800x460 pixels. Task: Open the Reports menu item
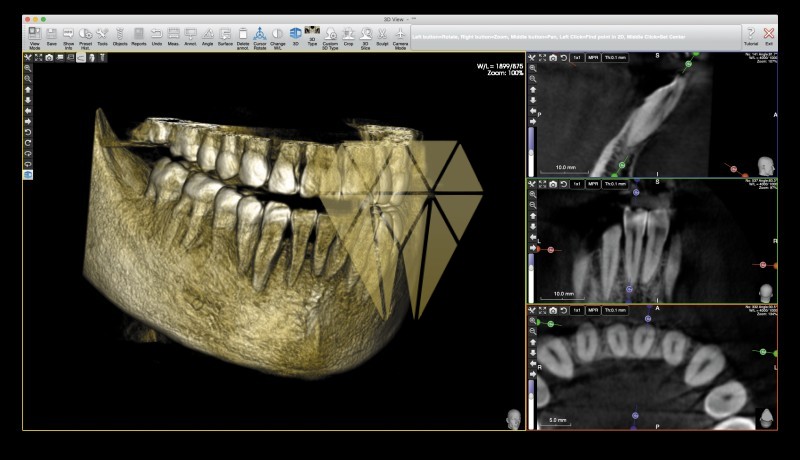(138, 37)
